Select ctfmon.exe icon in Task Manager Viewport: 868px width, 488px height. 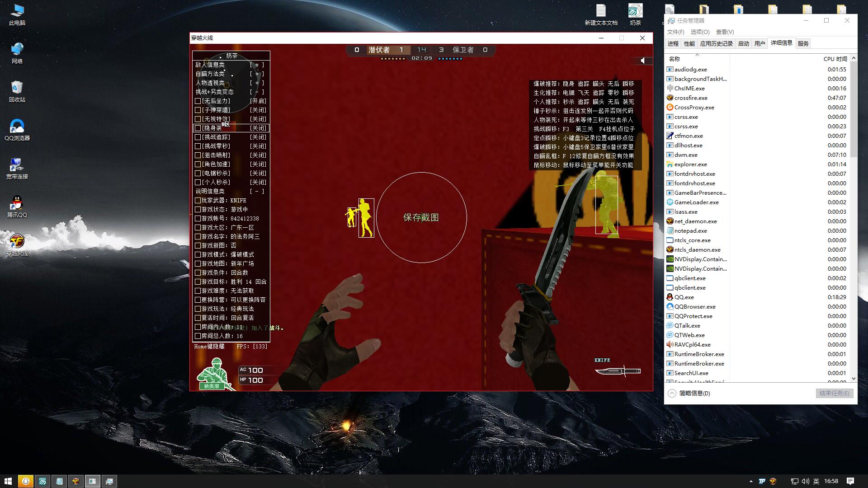pos(670,136)
